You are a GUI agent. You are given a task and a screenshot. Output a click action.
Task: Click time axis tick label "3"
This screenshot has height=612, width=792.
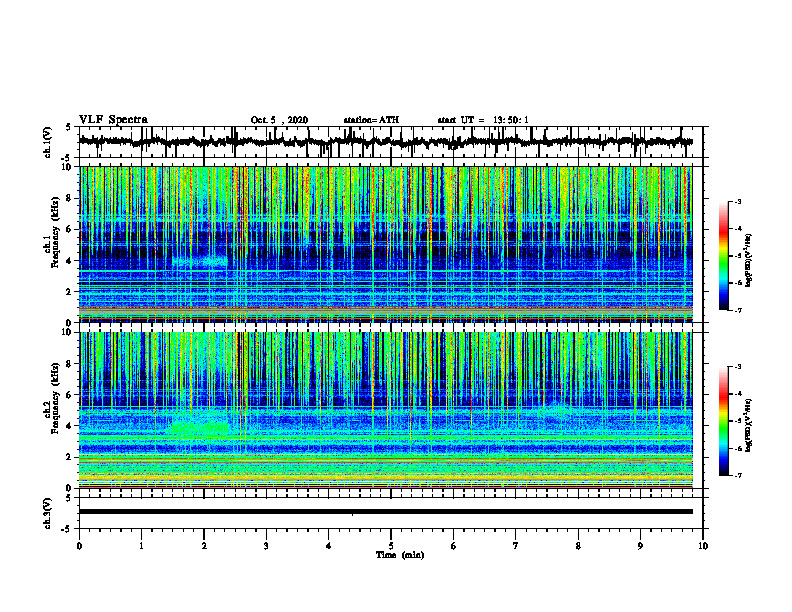(x=266, y=546)
